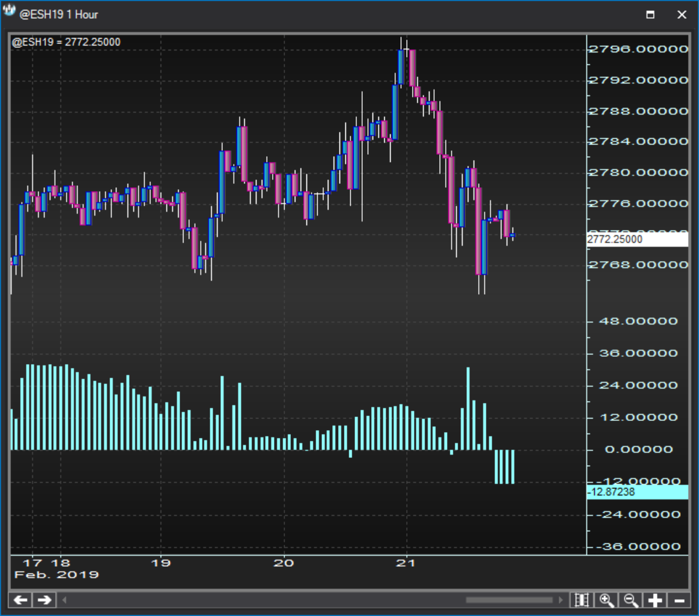The image size is (699, 616).
Task: Click the date label 17 on time axis
Action: coord(32,563)
